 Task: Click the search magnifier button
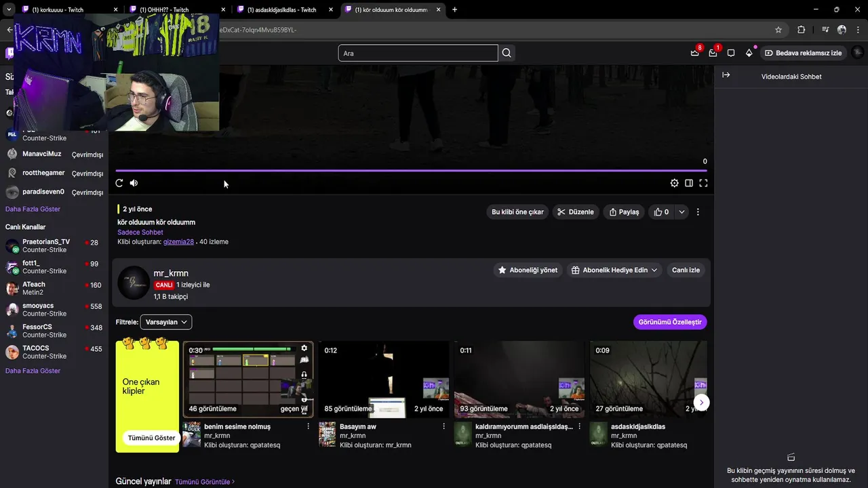[507, 53]
